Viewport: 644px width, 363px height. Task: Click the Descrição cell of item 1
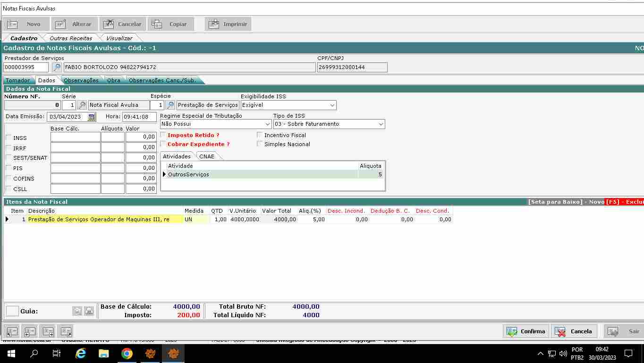tap(105, 219)
